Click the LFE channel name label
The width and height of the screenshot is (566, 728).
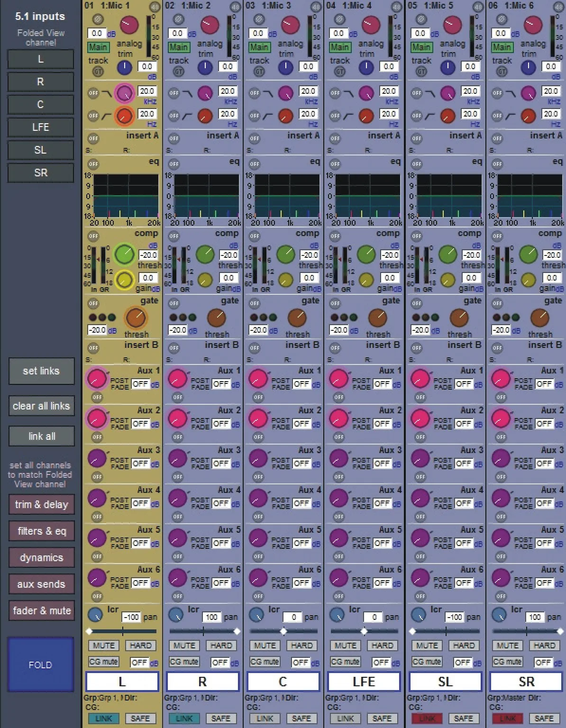364,682
